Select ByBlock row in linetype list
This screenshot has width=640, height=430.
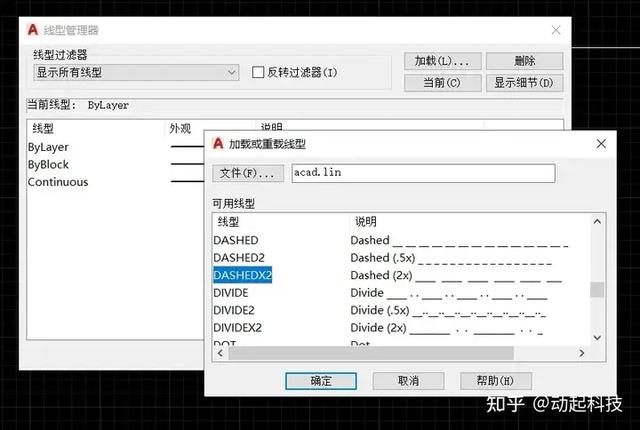coord(48,164)
